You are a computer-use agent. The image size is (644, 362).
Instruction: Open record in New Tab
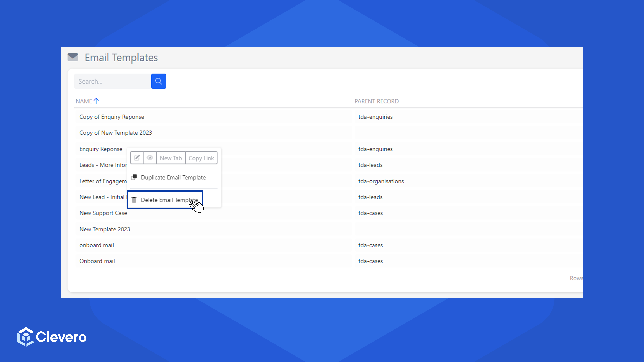click(x=171, y=158)
